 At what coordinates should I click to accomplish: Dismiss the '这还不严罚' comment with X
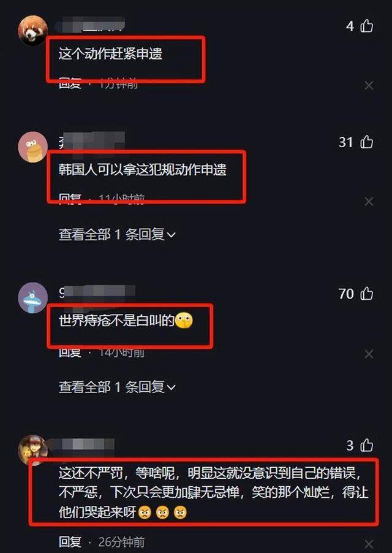click(x=369, y=544)
